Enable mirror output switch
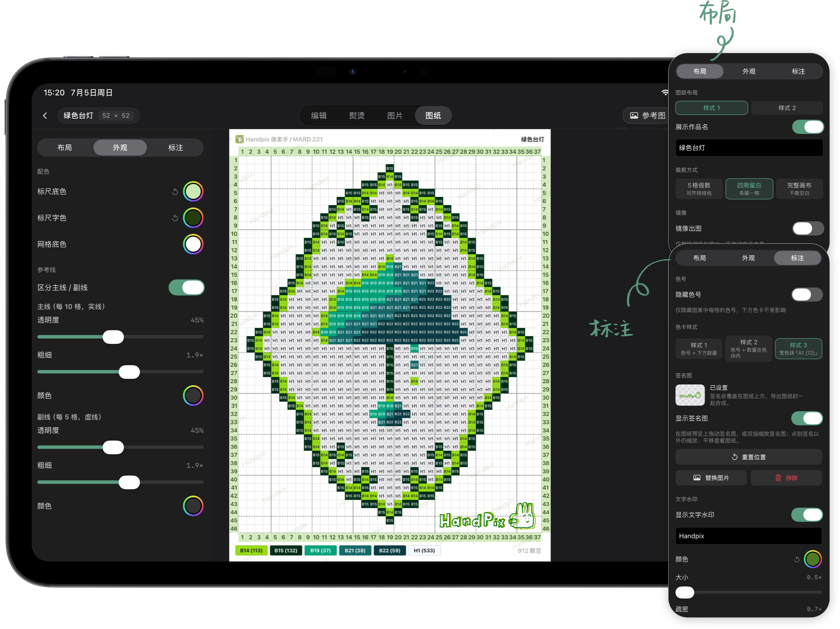Screen dimensions: 840x629 [808, 229]
